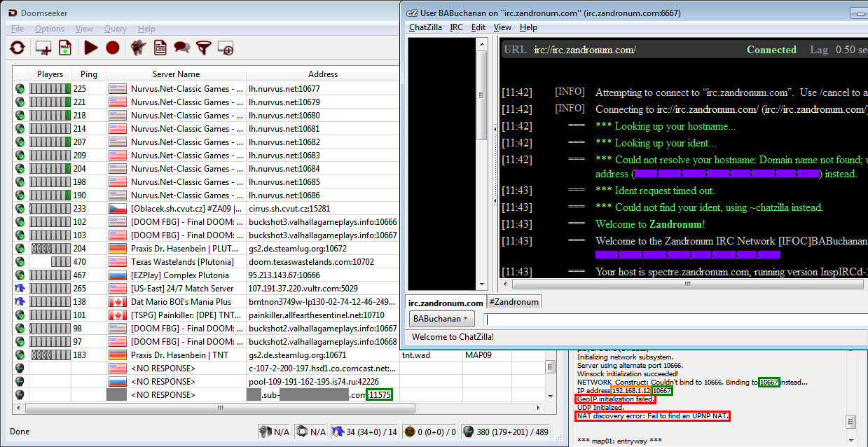The image size is (868, 447).
Task: Click the play/join server triangle icon
Action: pos(90,48)
